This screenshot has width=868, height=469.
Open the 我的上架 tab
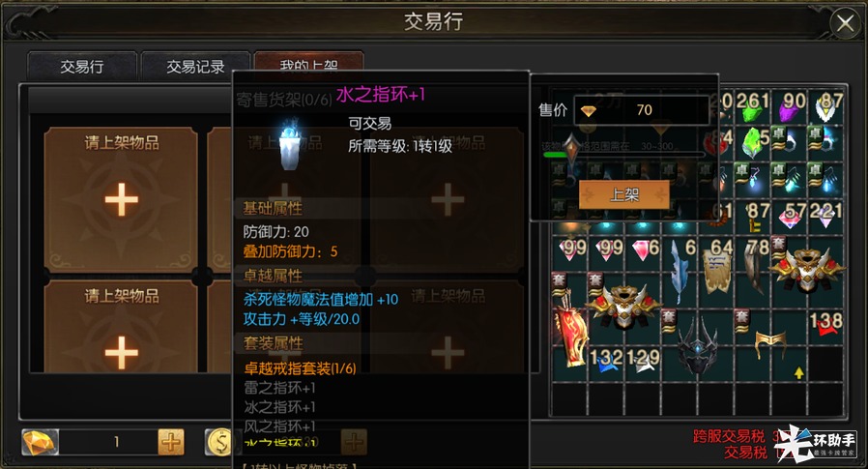[x=308, y=63]
